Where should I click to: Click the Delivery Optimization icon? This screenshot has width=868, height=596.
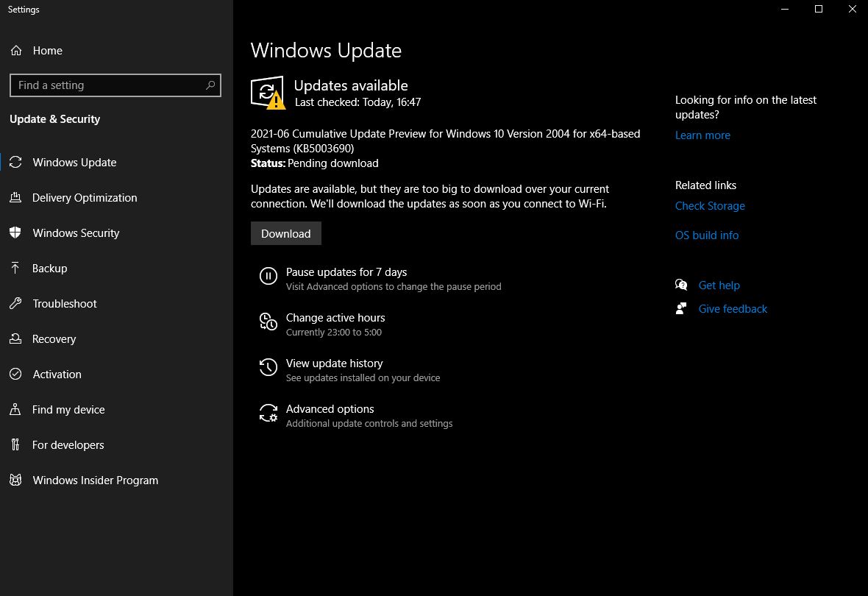tap(15, 197)
